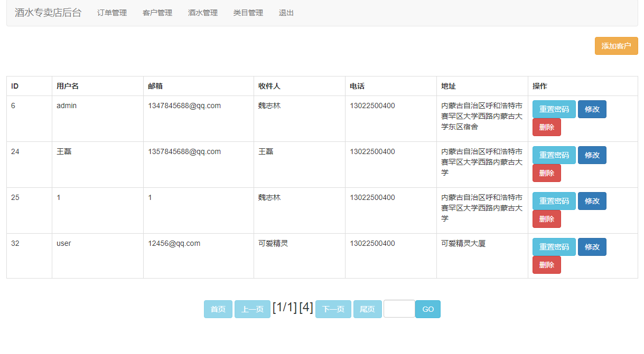Click 修改 for user 王磊
The width and height of the screenshot is (644, 354).
(592, 155)
